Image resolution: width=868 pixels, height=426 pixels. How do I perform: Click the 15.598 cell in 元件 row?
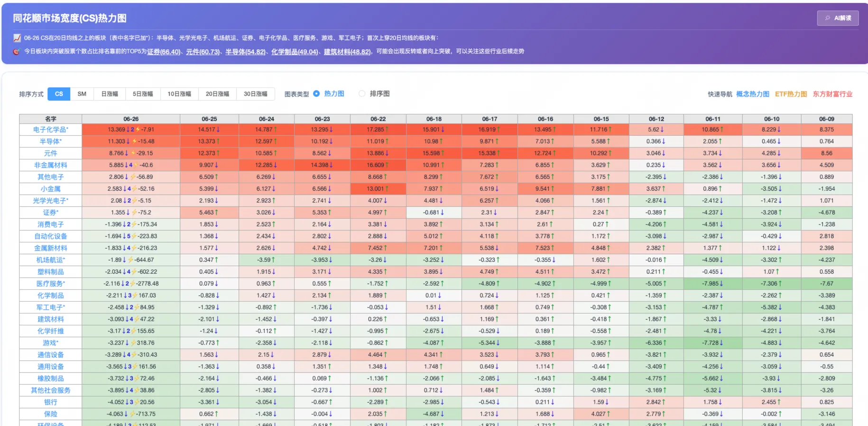(434, 153)
